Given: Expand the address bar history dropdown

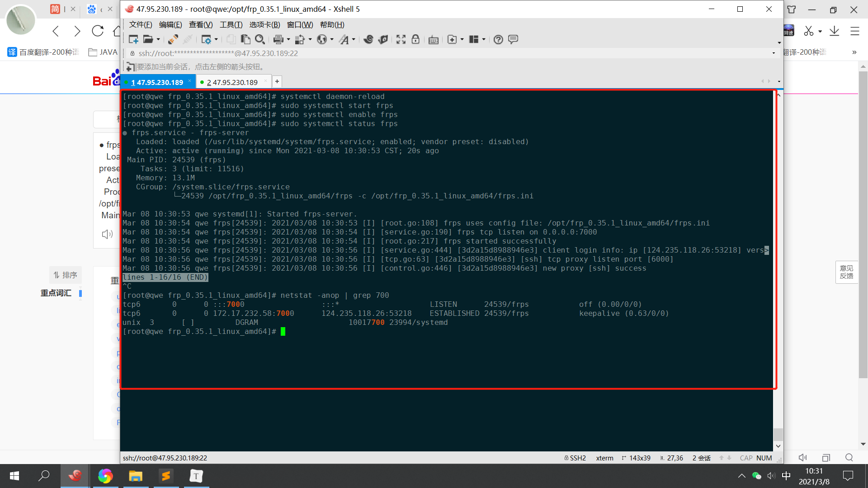Looking at the screenshot, I should click(x=774, y=53).
